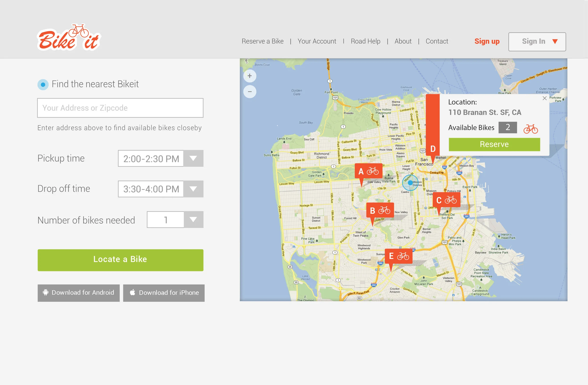Select map marker D bike station
Viewport: 588px width, 385px height.
pos(433,149)
